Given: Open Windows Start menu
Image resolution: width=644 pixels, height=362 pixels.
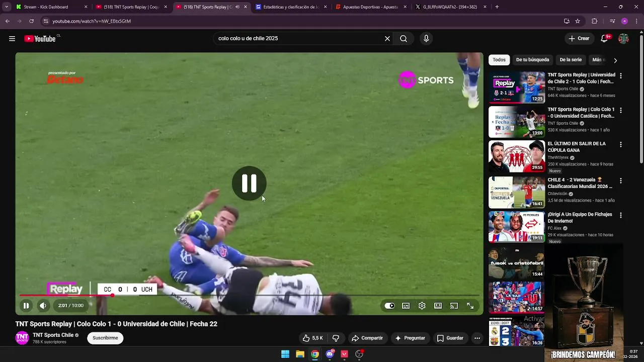Looking at the screenshot, I should click(285, 354).
